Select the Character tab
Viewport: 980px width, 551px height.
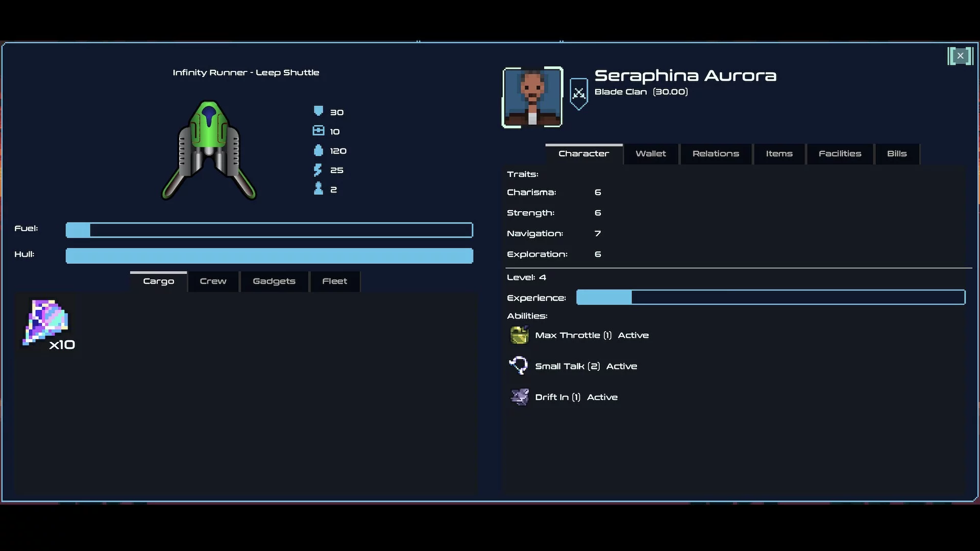pos(584,154)
